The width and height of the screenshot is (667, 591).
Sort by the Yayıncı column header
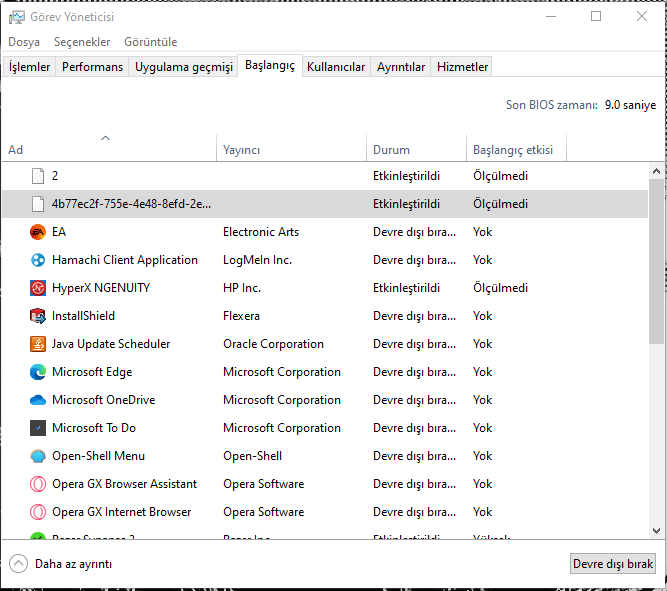pyautogui.click(x=291, y=148)
